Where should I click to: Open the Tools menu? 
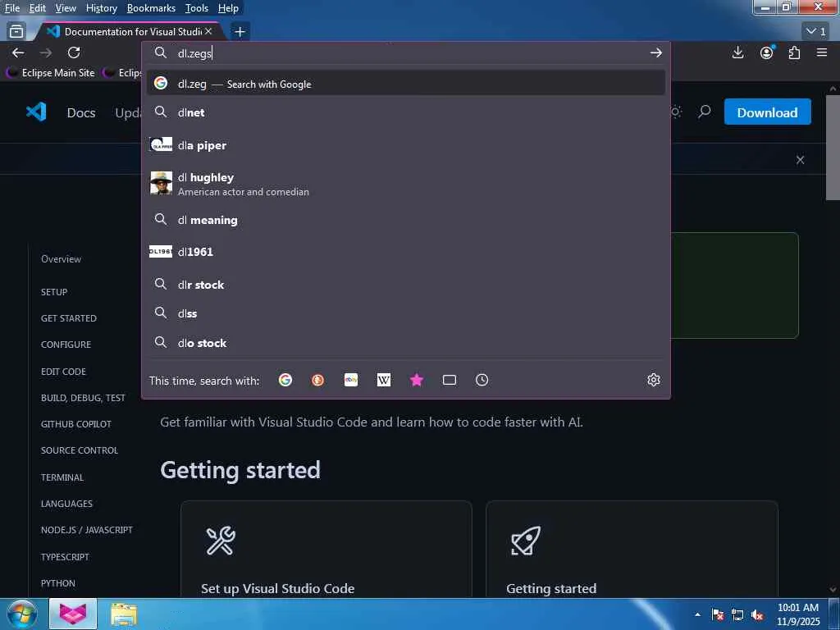tap(197, 8)
